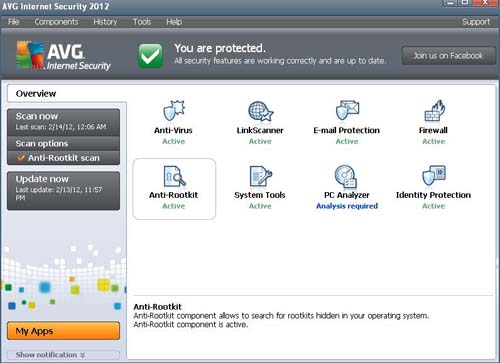500x363 pixels.
Task: Open the Identity Protection shield icon
Action: point(434,175)
